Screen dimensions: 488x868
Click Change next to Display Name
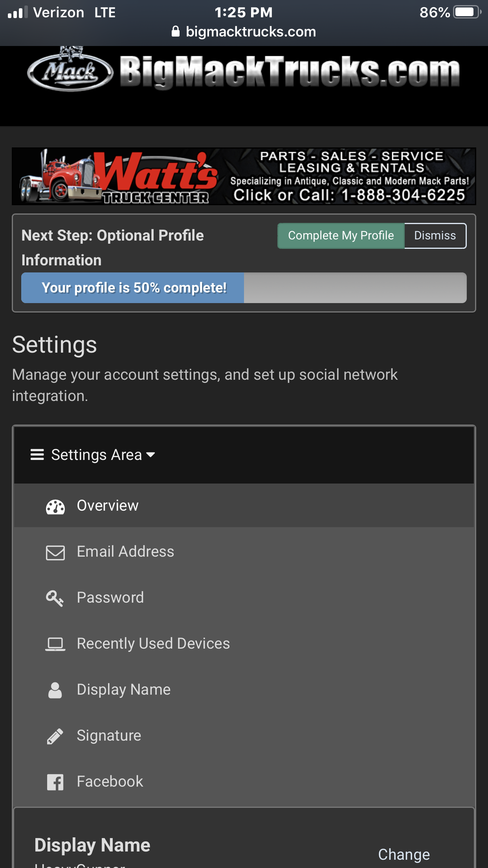coord(404,855)
